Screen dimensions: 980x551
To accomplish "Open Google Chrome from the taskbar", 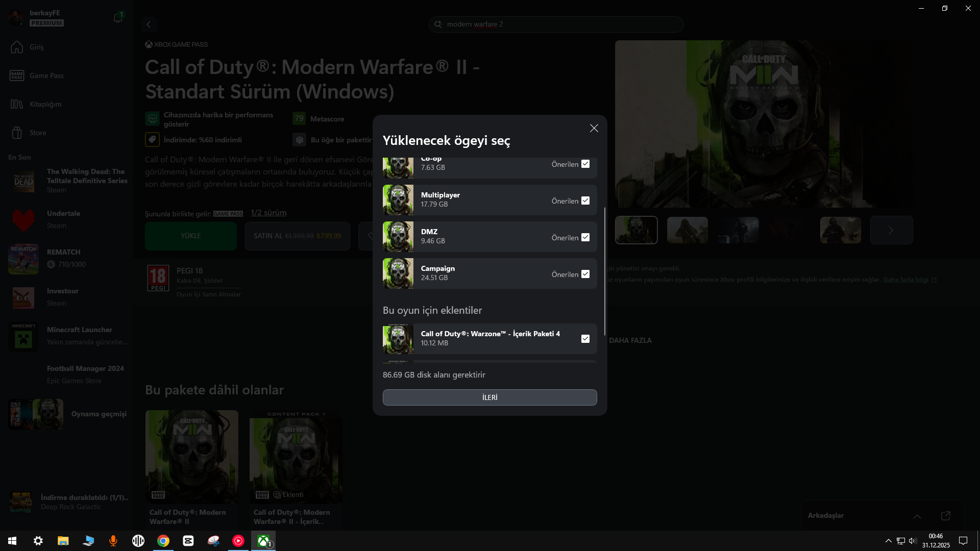I will 163,541.
